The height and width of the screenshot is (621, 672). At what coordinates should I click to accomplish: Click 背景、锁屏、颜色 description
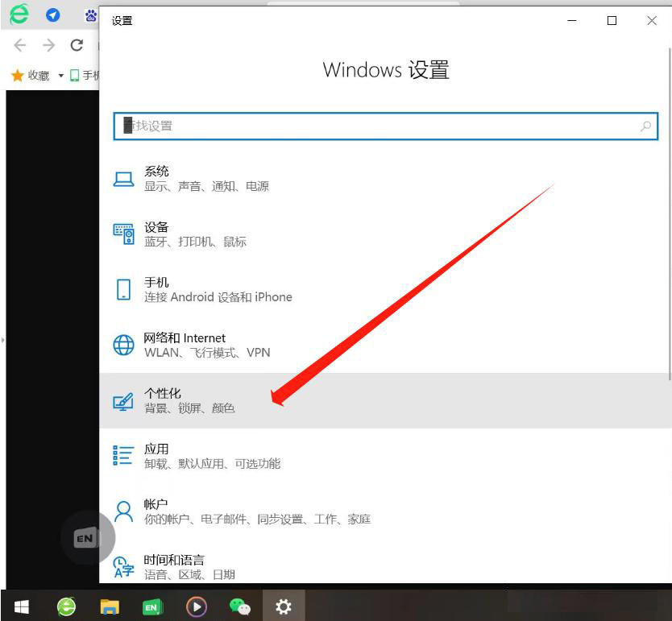tap(189, 408)
